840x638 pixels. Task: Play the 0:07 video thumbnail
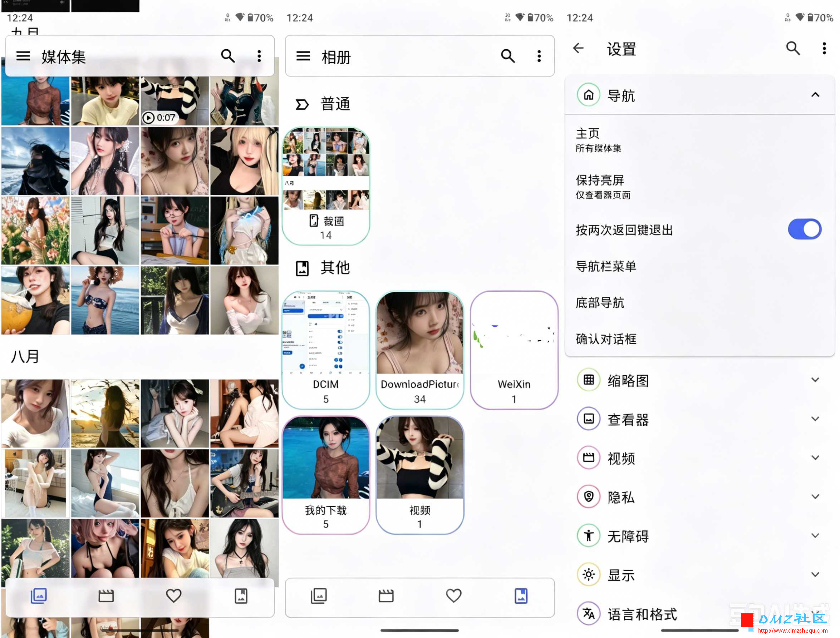click(x=175, y=101)
